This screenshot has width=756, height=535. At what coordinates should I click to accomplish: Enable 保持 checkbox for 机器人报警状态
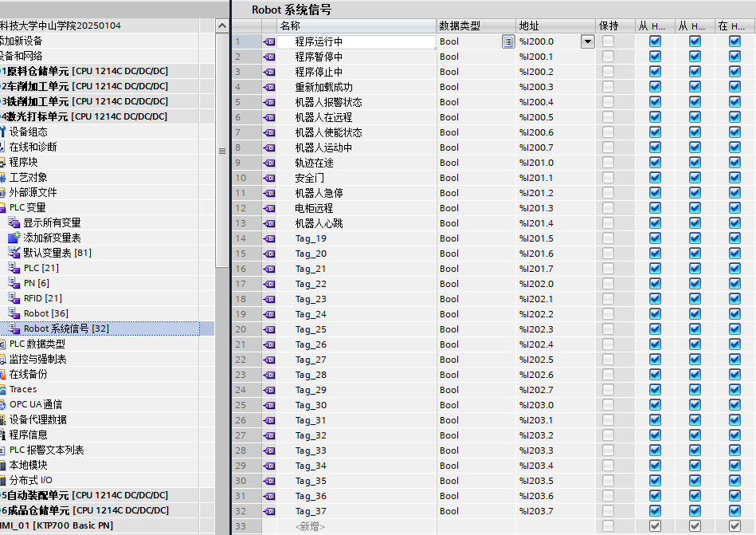[x=609, y=102]
